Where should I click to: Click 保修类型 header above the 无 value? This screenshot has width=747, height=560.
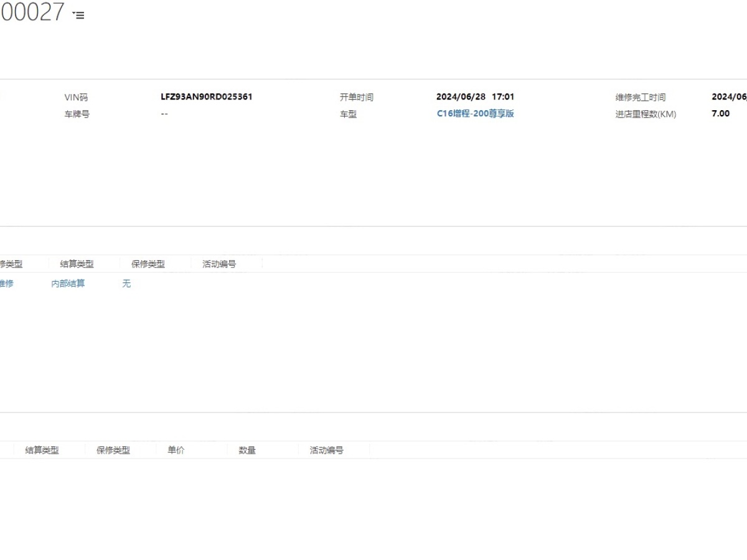[x=148, y=264]
